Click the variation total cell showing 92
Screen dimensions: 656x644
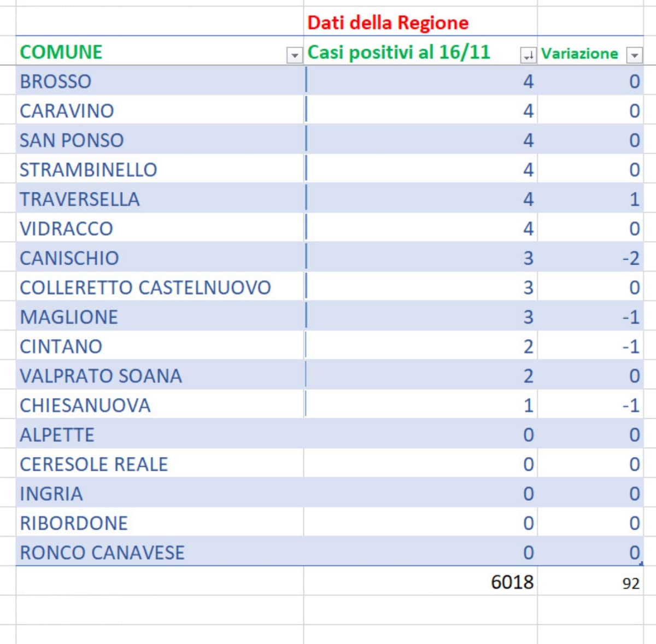[630, 583]
